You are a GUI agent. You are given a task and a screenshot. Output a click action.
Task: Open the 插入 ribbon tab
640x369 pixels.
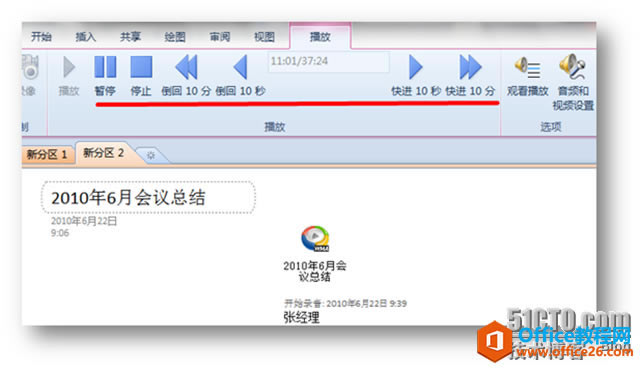(86, 37)
